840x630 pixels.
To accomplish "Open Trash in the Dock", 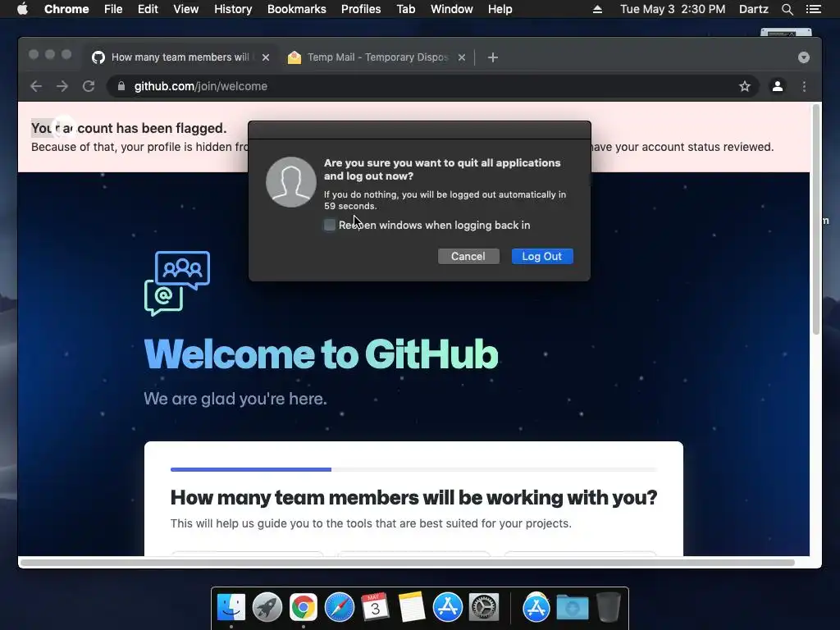I will tap(609, 608).
